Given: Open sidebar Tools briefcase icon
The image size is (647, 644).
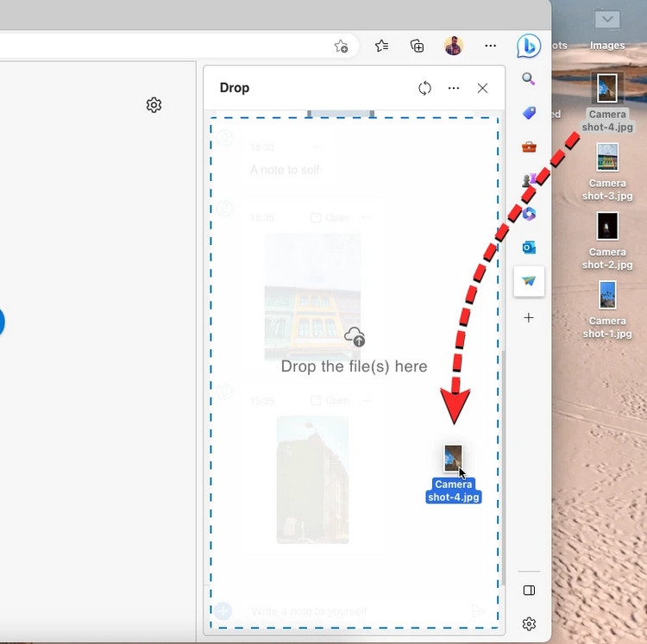Looking at the screenshot, I should (x=529, y=147).
